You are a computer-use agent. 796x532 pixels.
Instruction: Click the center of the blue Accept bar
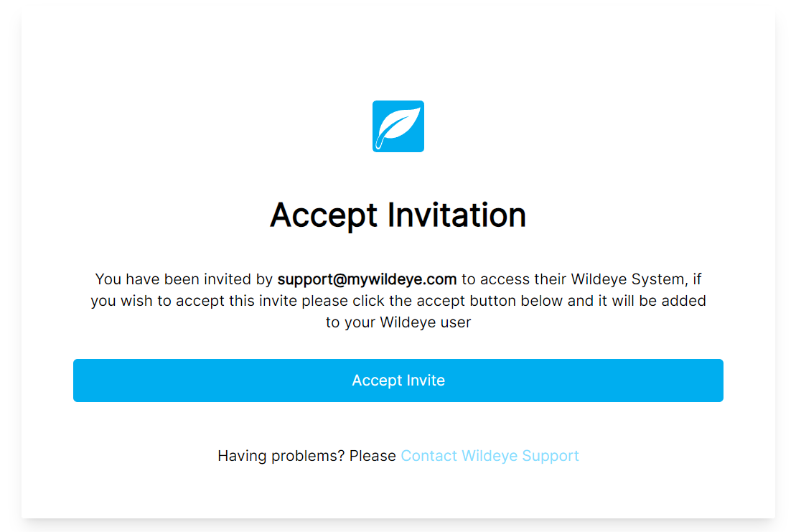pyautogui.click(x=398, y=381)
